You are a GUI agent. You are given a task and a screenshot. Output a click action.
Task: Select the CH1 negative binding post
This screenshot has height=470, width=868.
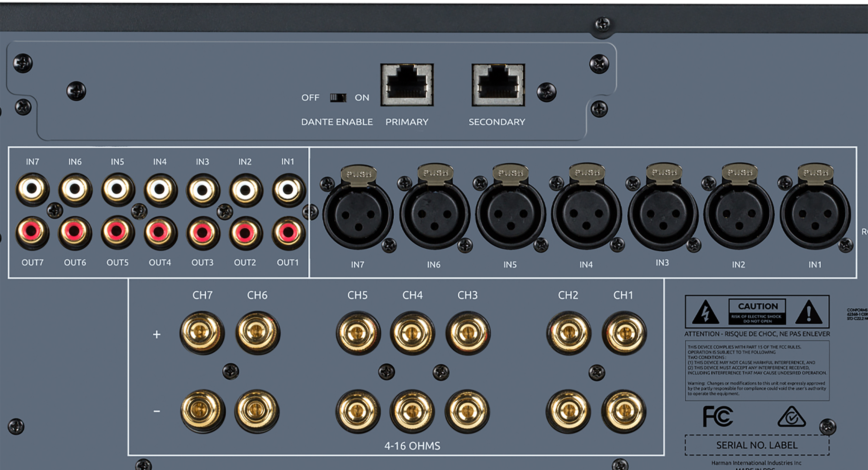(x=624, y=411)
